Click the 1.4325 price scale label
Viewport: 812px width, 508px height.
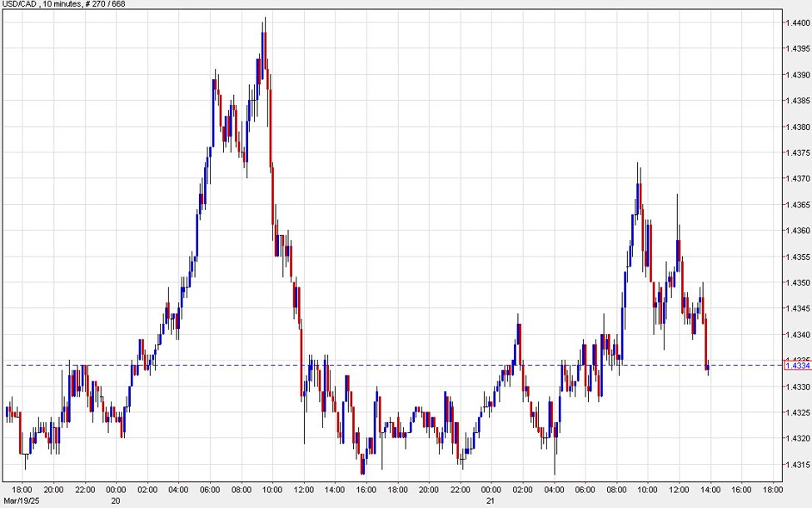coord(797,413)
